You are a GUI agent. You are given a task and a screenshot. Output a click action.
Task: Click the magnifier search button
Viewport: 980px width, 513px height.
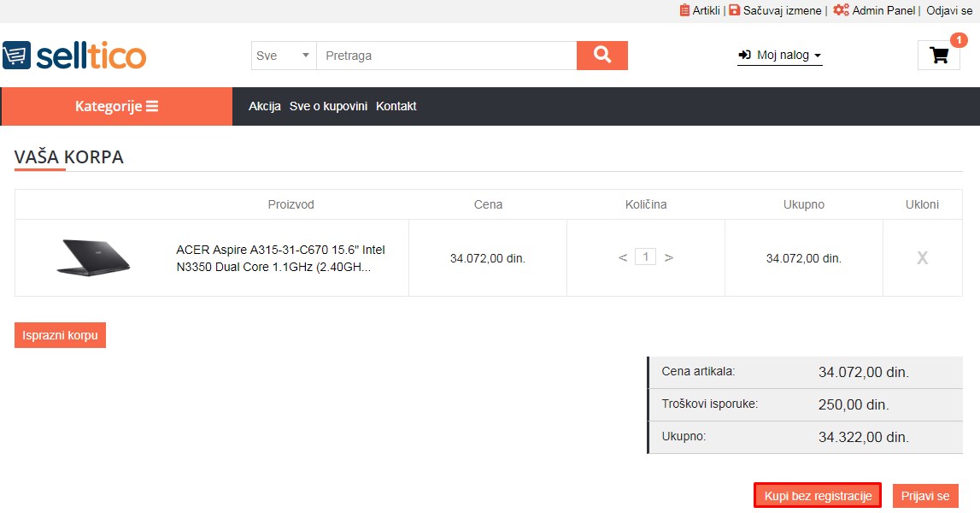pos(601,55)
